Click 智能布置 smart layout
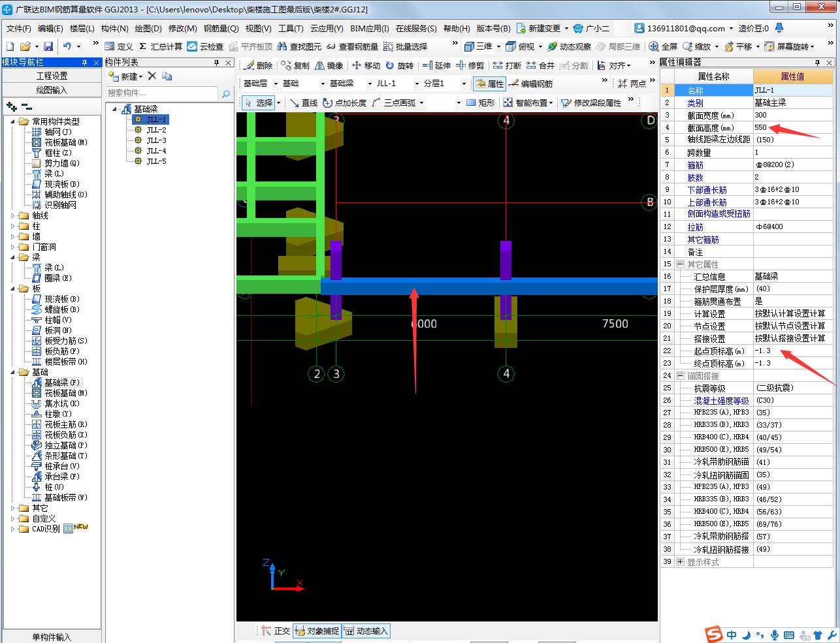This screenshot has width=840, height=643. click(x=526, y=102)
